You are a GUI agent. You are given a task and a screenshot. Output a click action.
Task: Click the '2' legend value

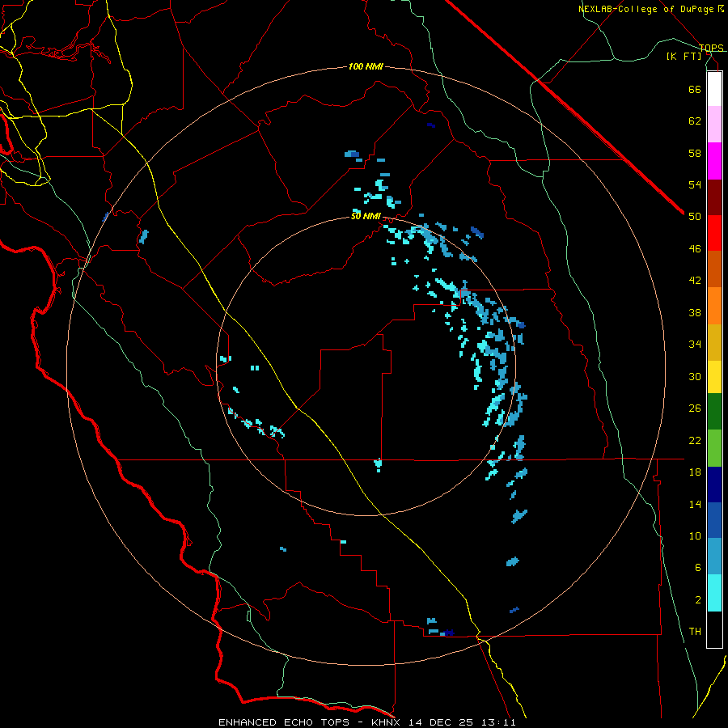[698, 600]
